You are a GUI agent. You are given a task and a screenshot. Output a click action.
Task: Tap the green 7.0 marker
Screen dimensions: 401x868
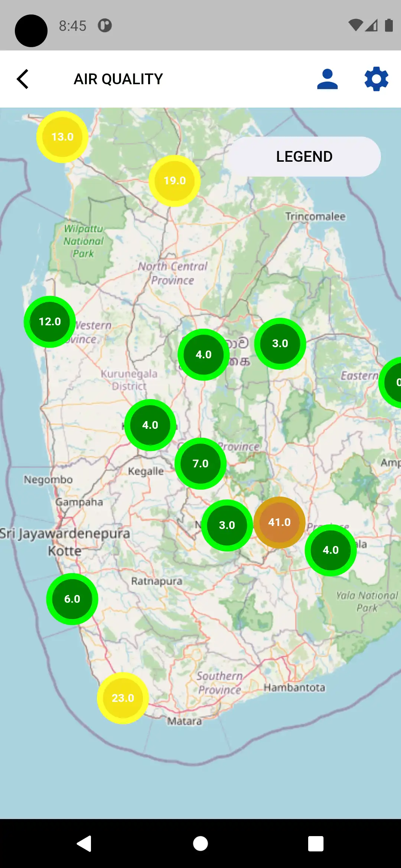[x=200, y=464]
